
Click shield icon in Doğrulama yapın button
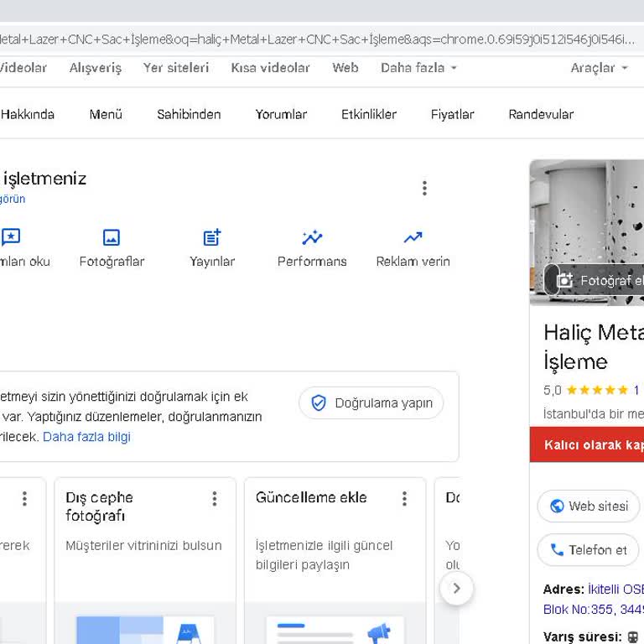click(x=319, y=402)
